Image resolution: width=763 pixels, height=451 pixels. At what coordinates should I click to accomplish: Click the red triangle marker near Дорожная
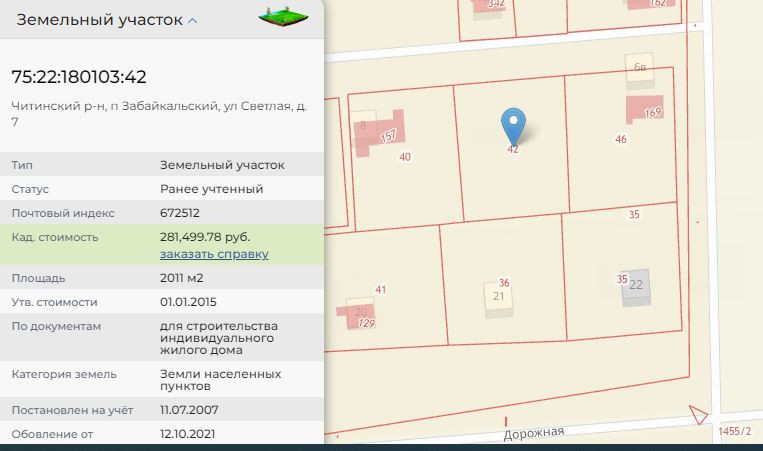tap(698, 415)
